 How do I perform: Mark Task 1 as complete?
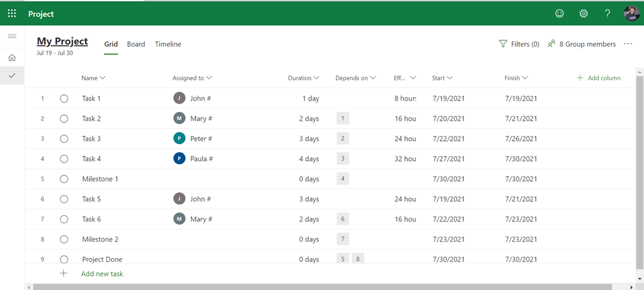64,99
